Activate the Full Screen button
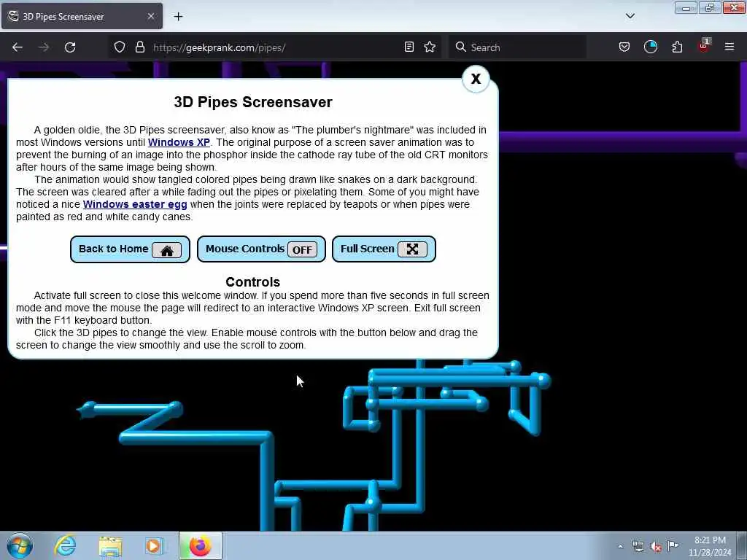The height and width of the screenshot is (560, 747). pos(384,249)
